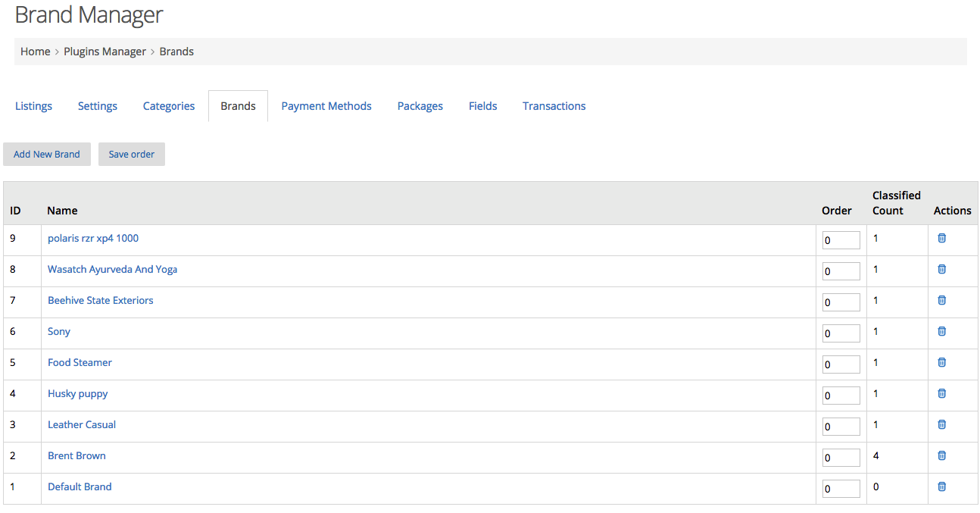980x513 pixels.
Task: Open the polaris rzr xp4 1000 brand
Action: [93, 238]
